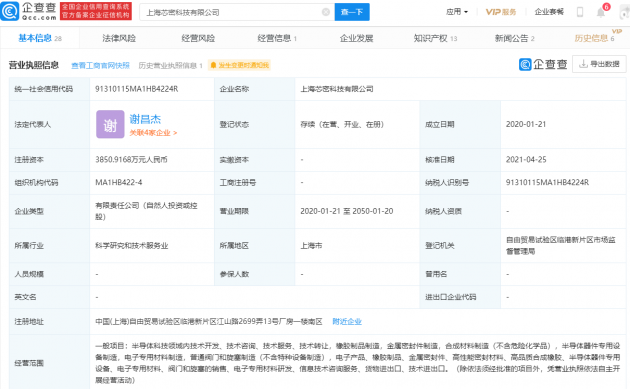
Task: Switch to the 知识产权 tab
Action: (436, 38)
